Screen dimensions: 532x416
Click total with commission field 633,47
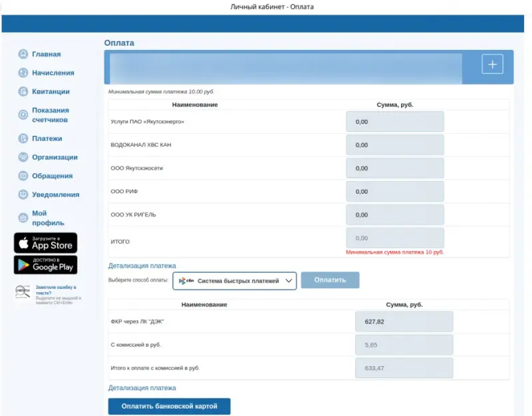[x=404, y=368]
